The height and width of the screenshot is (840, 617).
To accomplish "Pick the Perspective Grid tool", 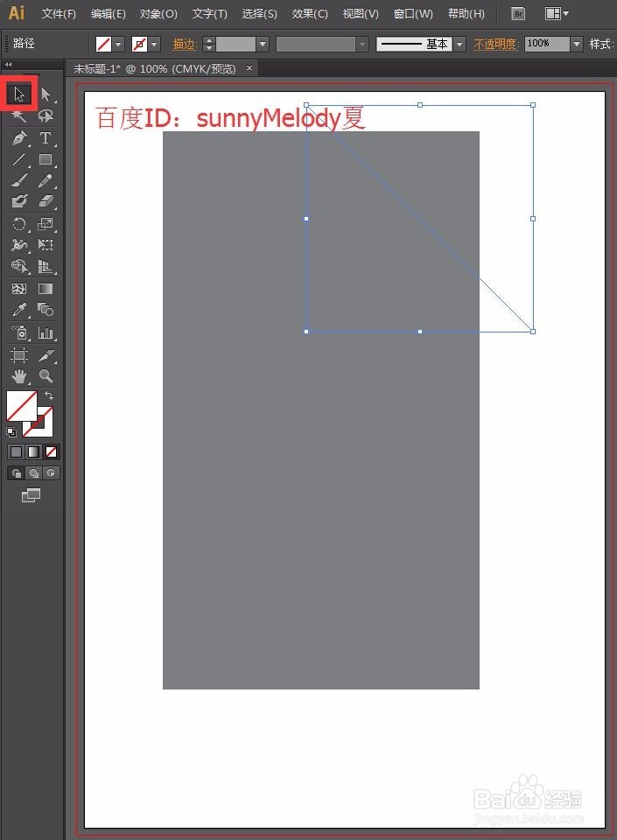I will click(x=46, y=266).
